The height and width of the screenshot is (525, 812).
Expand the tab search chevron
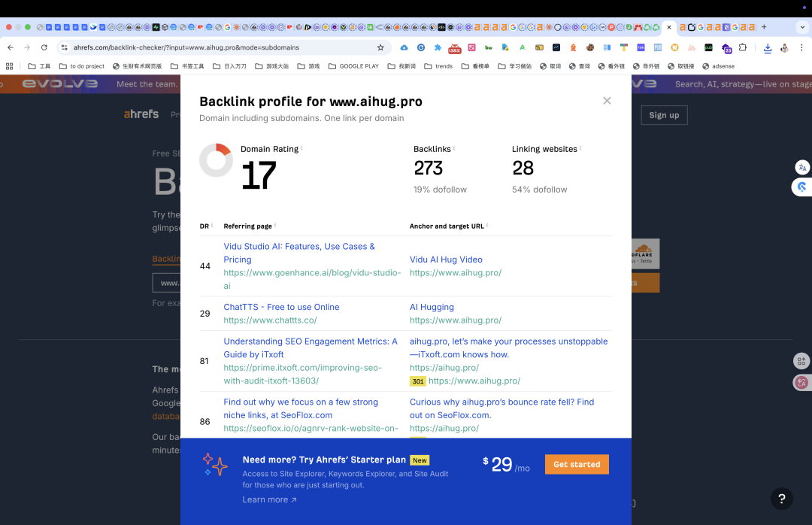[x=802, y=27]
